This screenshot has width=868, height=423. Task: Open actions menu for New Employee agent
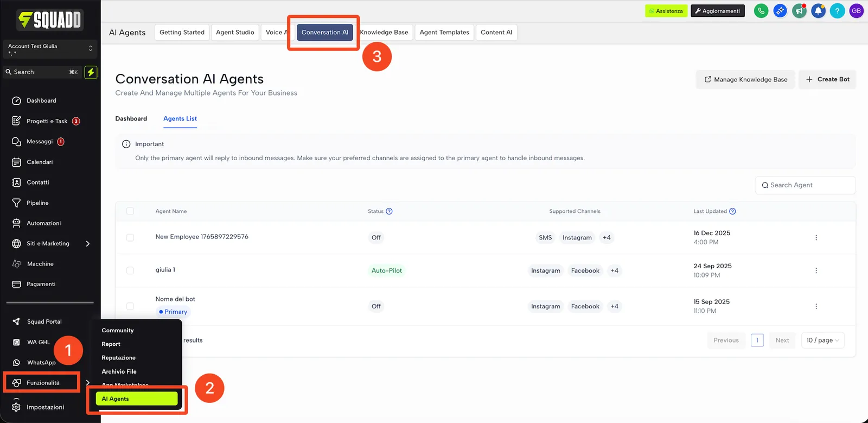816,237
